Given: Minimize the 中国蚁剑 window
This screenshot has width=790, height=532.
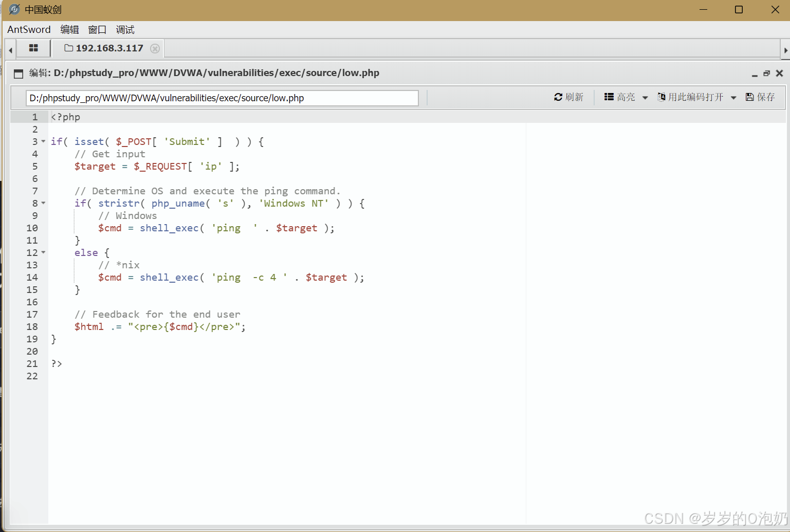Looking at the screenshot, I should click(704, 10).
